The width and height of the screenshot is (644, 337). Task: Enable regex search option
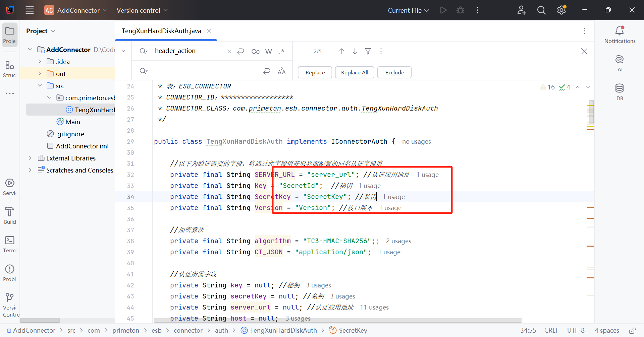(x=282, y=51)
